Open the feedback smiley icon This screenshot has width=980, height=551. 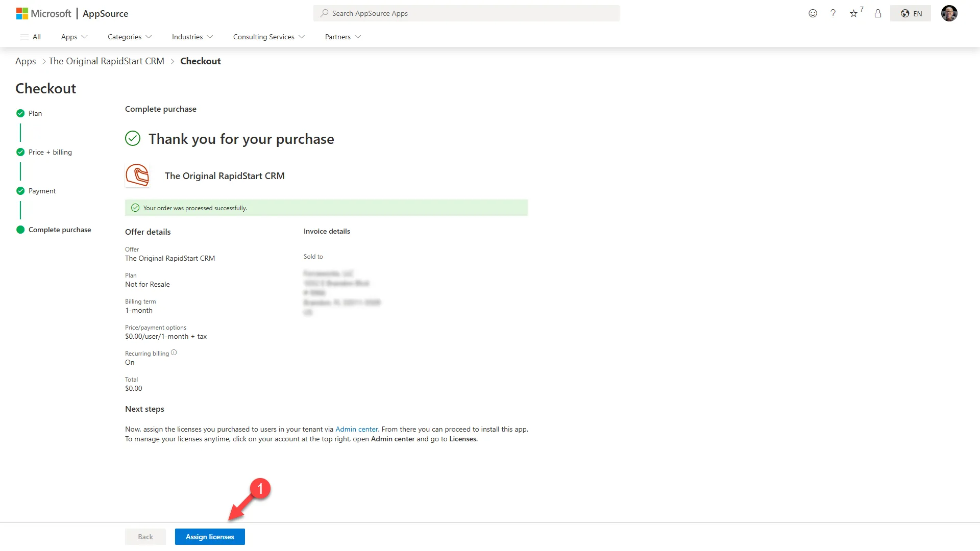813,13
